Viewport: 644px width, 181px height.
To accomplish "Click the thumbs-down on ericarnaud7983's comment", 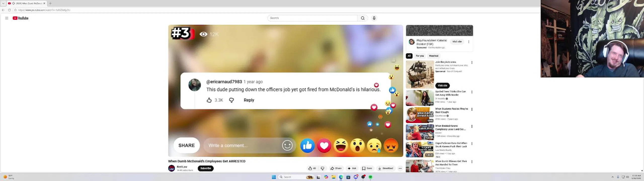I will [x=231, y=100].
